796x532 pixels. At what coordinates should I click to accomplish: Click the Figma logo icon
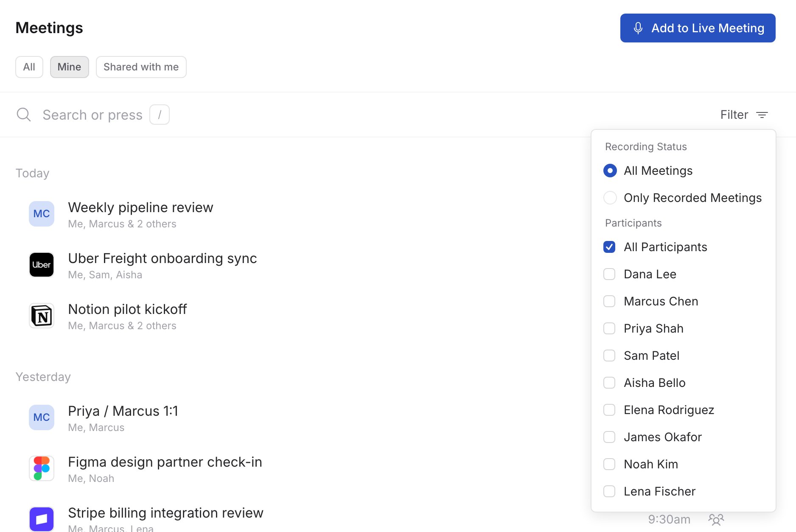click(x=42, y=468)
